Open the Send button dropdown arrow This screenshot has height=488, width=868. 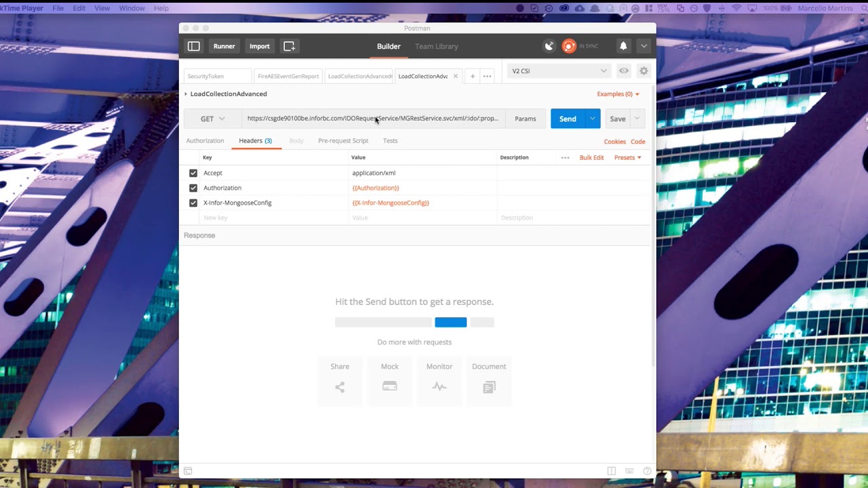593,119
